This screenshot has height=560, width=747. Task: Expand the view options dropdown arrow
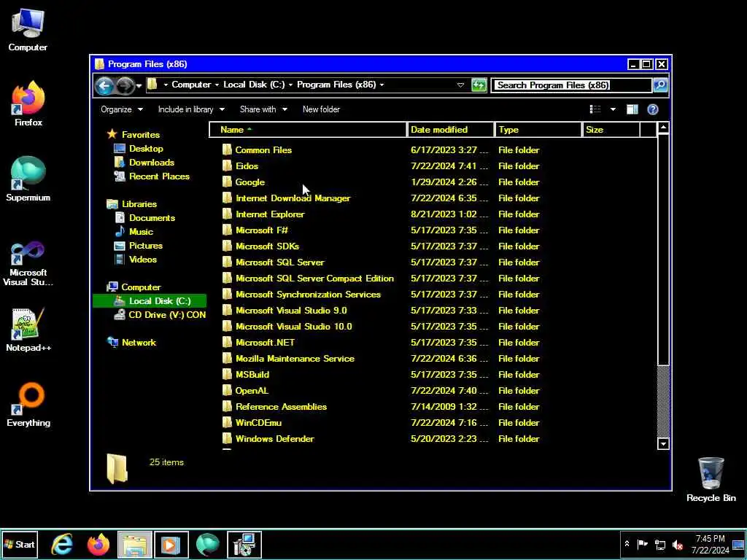click(613, 109)
